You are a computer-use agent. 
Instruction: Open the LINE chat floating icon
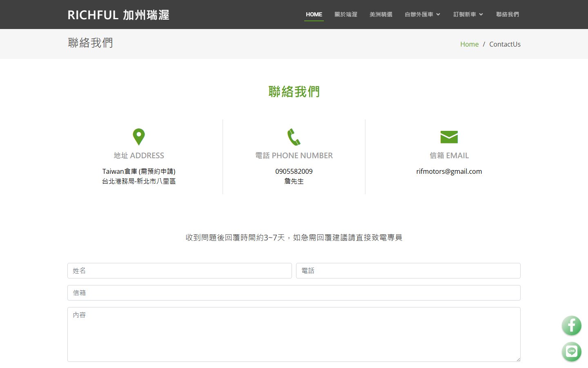[x=571, y=351]
